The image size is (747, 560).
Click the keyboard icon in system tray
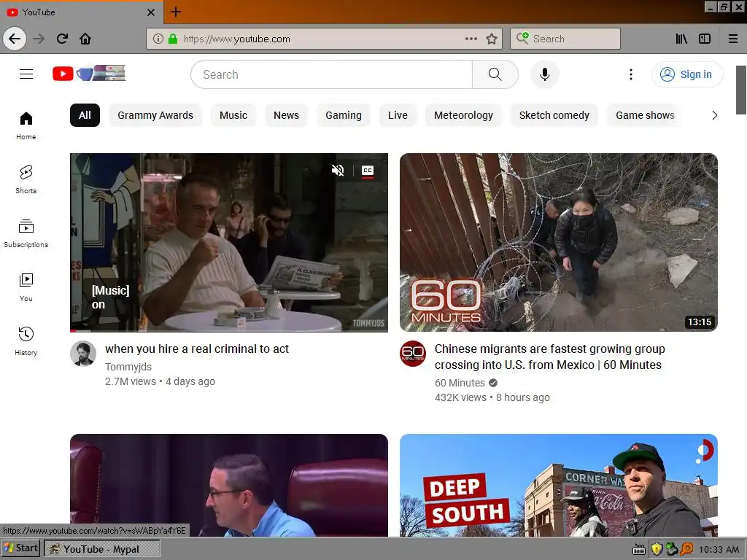pos(639,550)
